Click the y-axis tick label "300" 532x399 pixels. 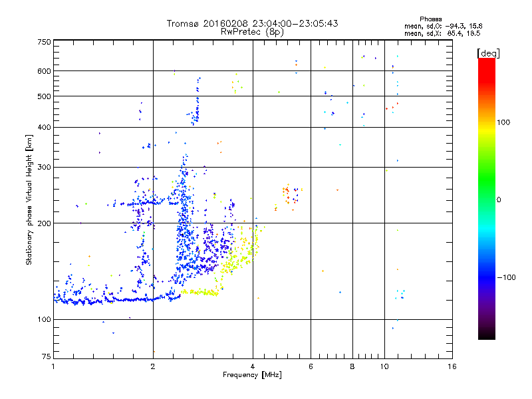pos(44,168)
